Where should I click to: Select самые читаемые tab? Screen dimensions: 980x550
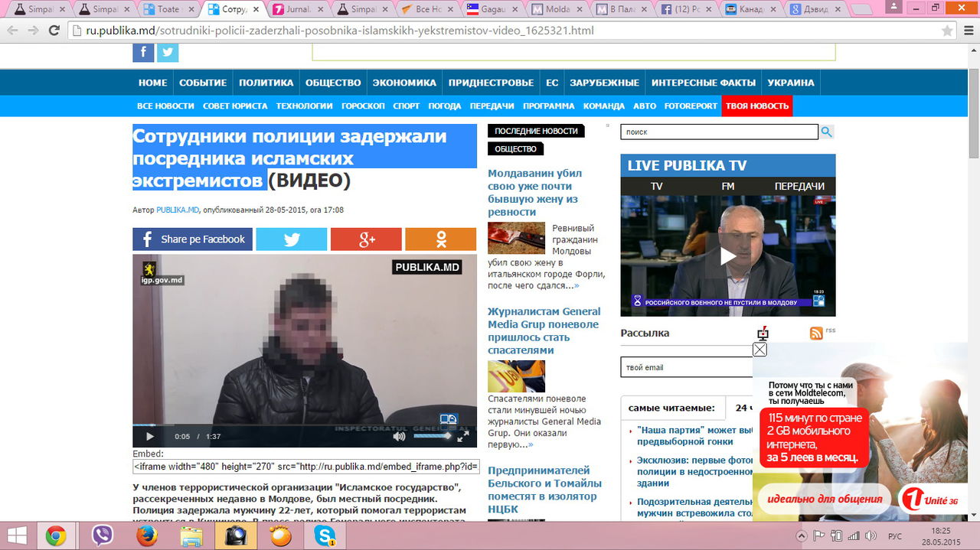[x=671, y=408]
